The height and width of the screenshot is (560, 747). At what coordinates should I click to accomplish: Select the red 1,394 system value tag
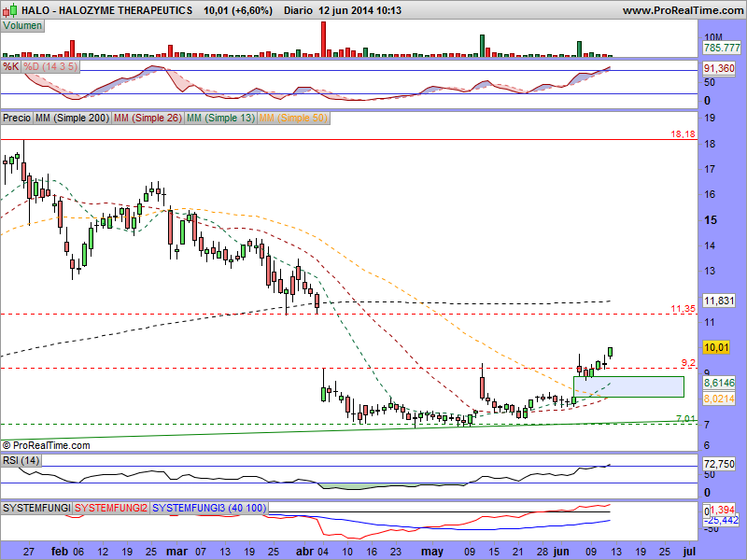723,511
